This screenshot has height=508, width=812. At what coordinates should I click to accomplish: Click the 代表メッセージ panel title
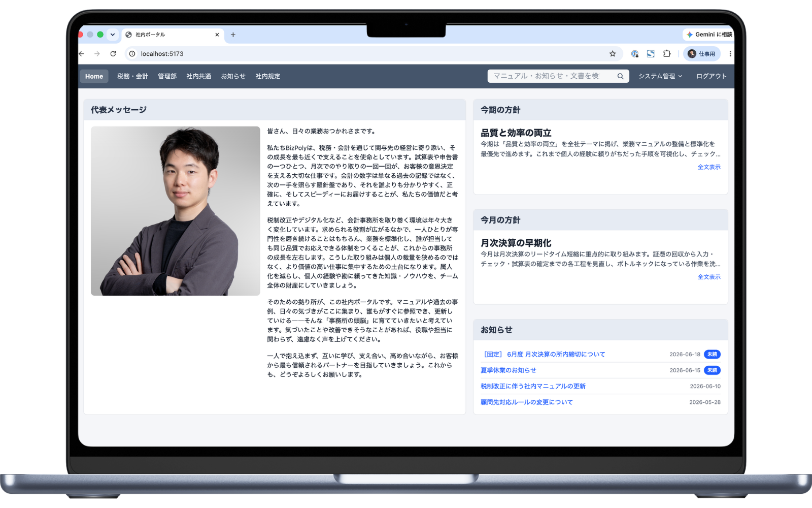[119, 110]
